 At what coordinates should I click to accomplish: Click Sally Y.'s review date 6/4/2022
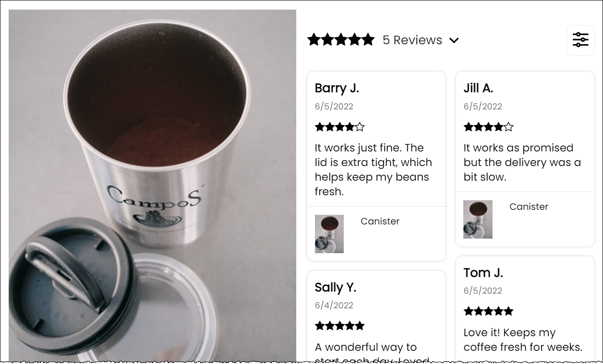(x=334, y=305)
